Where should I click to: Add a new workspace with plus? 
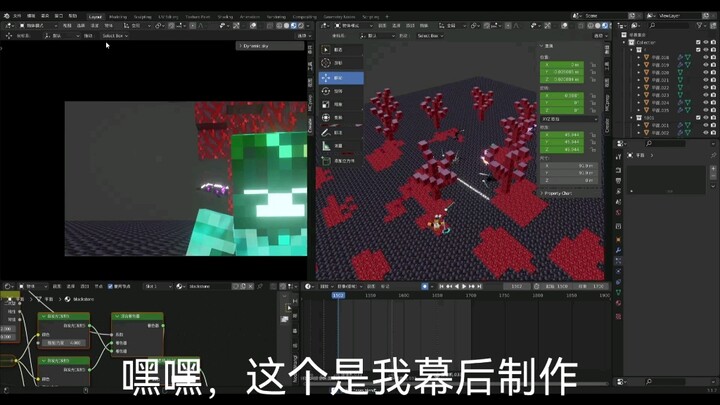(387, 17)
